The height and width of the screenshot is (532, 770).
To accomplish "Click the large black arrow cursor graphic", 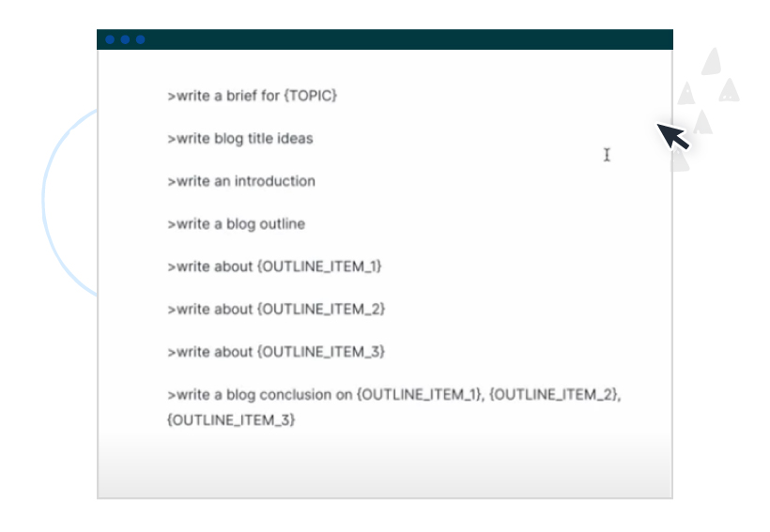I will tap(672, 135).
